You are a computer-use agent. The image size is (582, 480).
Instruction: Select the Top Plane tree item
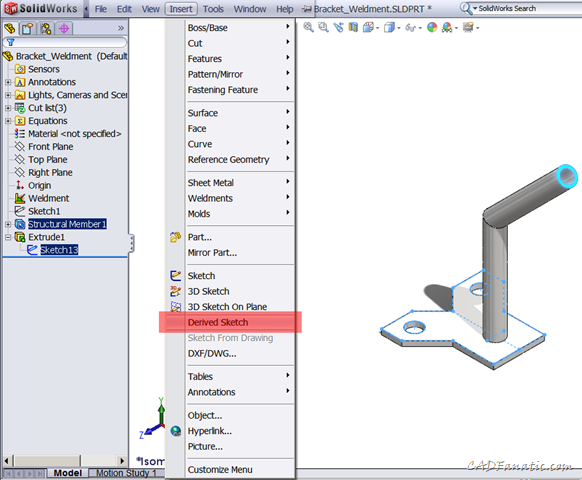tap(48, 160)
